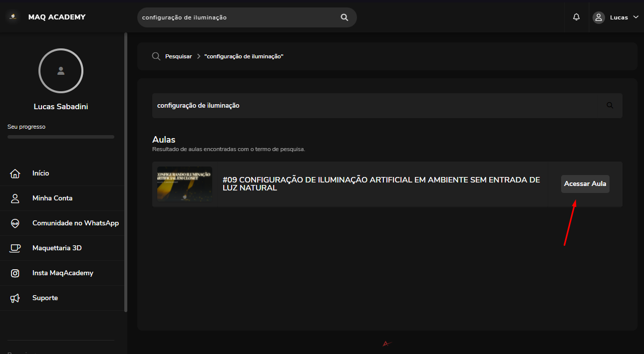Select Minha Conta menu item
The width and height of the screenshot is (644, 354).
point(52,198)
